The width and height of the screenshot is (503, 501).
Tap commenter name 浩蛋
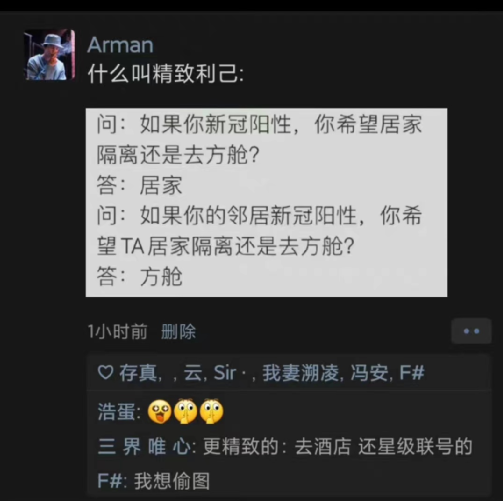click(117, 412)
